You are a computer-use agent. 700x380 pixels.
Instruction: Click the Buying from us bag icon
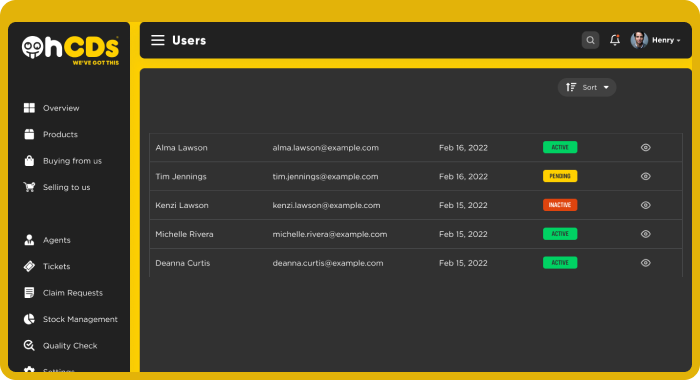(x=29, y=161)
